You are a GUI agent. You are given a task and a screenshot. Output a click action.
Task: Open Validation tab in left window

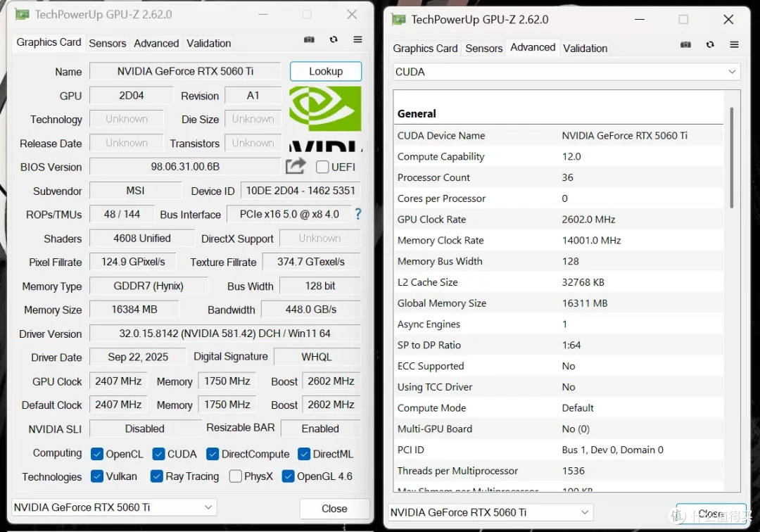point(208,43)
